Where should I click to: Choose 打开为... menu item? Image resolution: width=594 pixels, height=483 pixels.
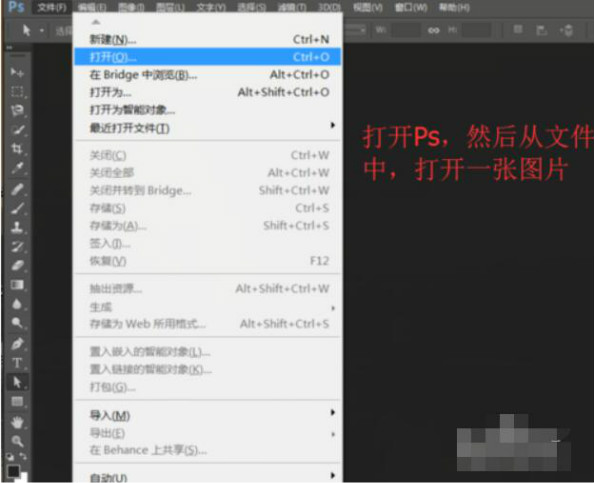[208, 92]
